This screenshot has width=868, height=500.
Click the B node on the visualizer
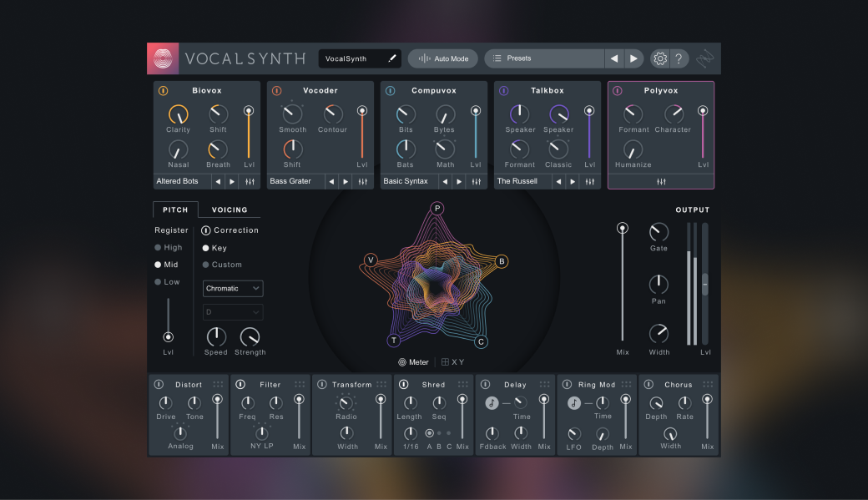point(502,261)
